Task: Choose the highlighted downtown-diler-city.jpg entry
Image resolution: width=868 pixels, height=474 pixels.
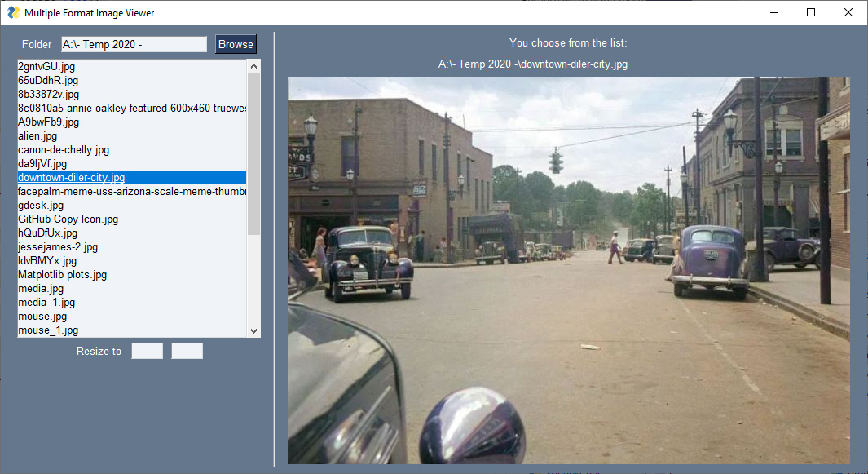Action: pos(72,177)
